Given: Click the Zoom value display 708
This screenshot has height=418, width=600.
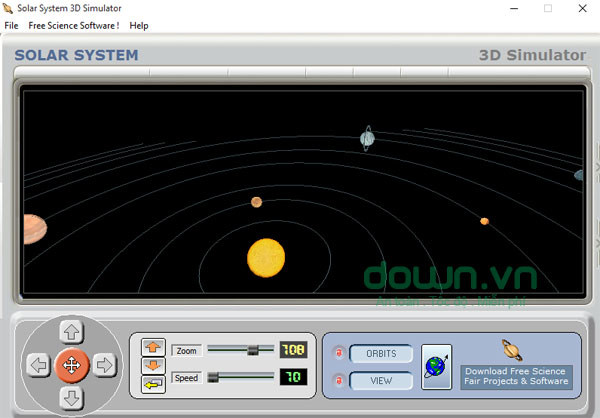Looking at the screenshot, I should click(x=293, y=349).
